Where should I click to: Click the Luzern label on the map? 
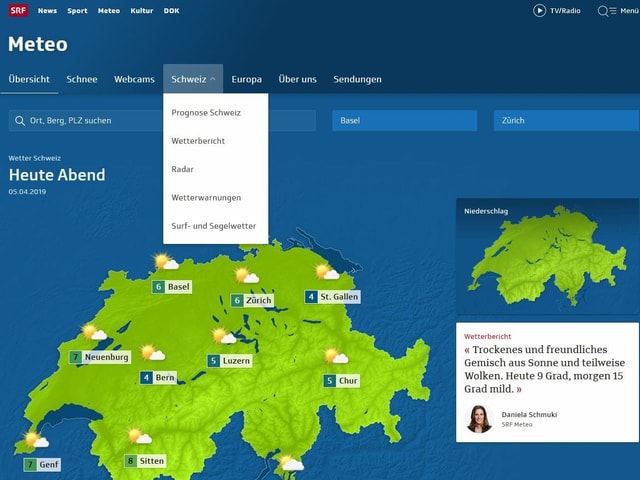(236, 361)
